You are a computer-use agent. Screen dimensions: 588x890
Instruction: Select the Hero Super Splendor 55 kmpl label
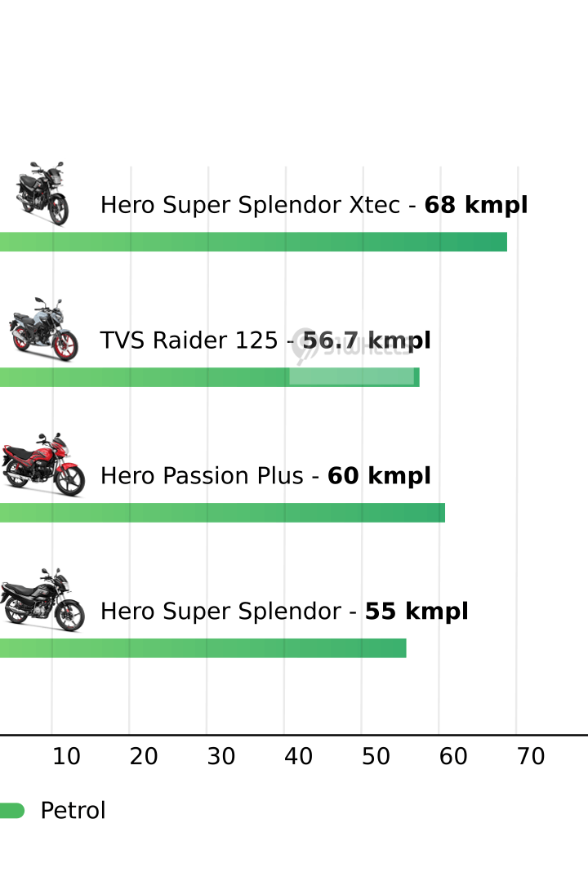(283, 612)
